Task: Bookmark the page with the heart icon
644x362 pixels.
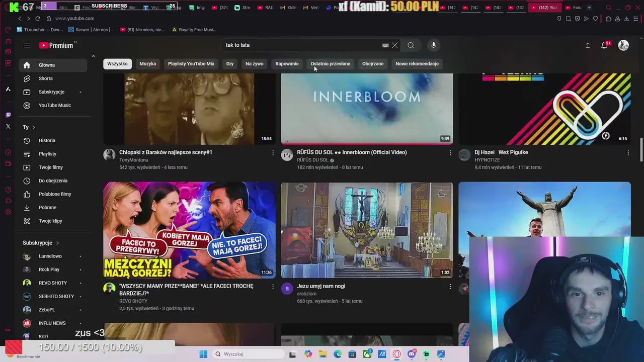Action: 595,19
